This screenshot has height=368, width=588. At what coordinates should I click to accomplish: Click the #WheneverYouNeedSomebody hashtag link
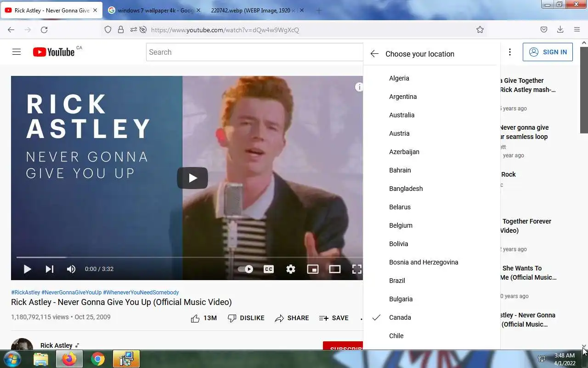tap(141, 293)
